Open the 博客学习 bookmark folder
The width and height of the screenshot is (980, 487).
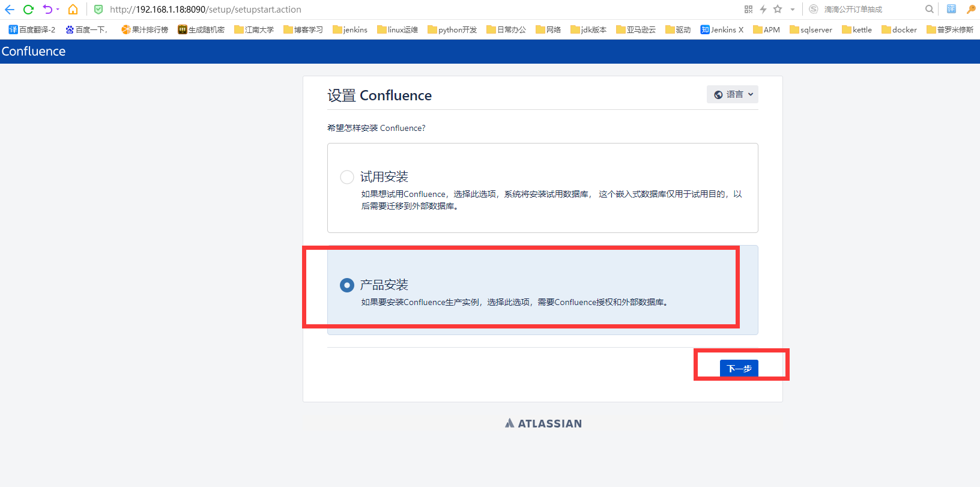[x=303, y=29]
